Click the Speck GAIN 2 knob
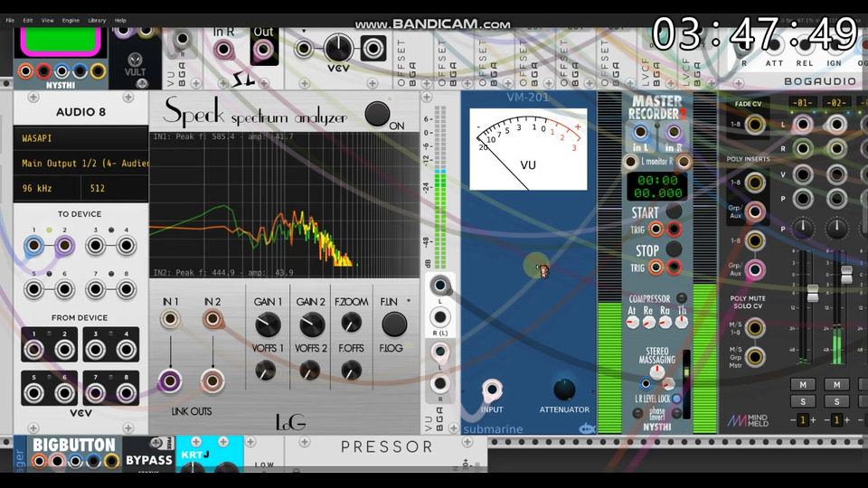This screenshot has width=868, height=488. (x=311, y=324)
